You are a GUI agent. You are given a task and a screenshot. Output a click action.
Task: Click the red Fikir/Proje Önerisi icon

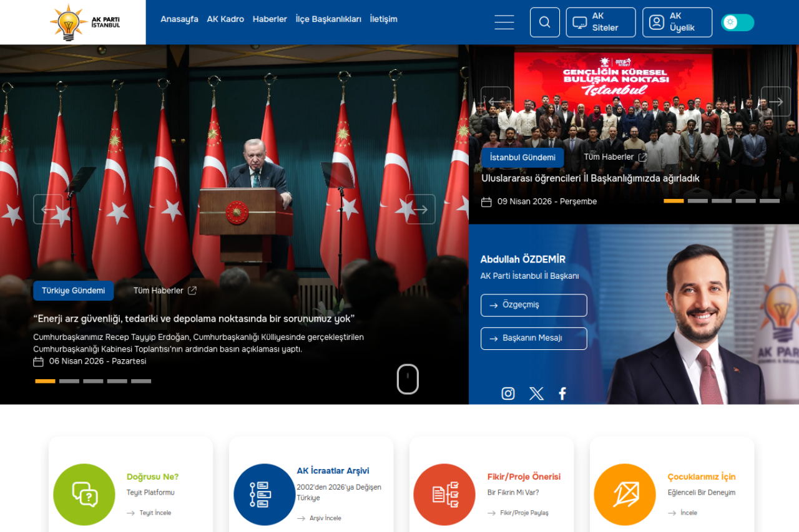444,495
